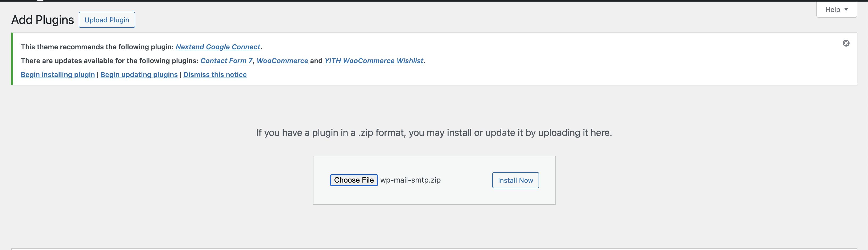Follow the Nextend Google Connect link
The width and height of the screenshot is (868, 250).
click(218, 47)
